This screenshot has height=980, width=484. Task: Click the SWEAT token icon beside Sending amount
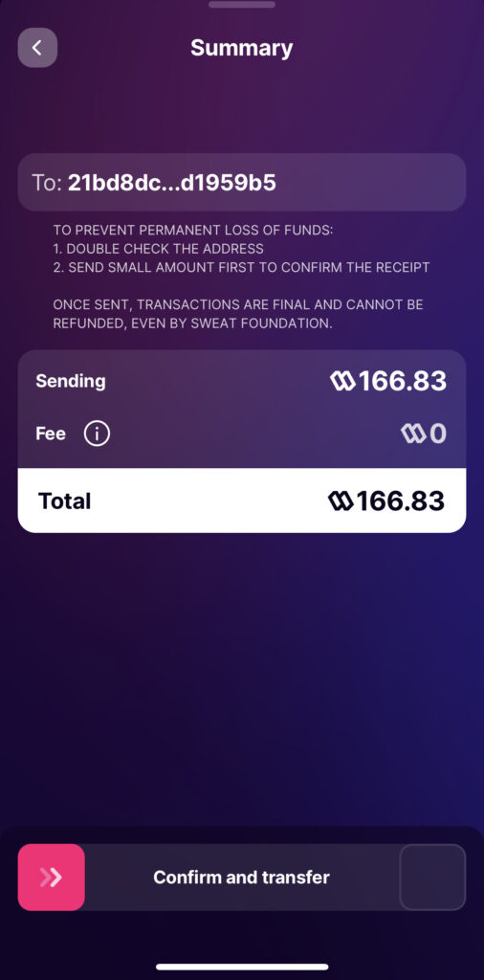342,381
